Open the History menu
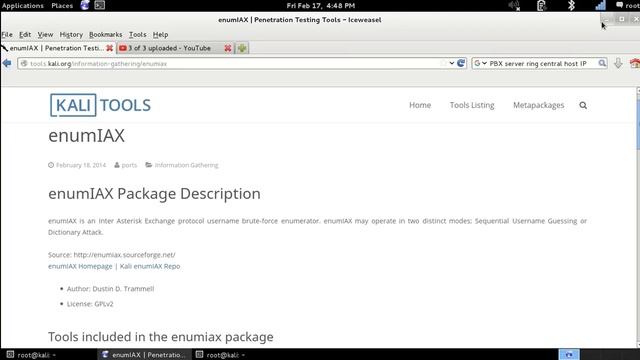Viewport: 640px width, 360px height. click(x=71, y=35)
